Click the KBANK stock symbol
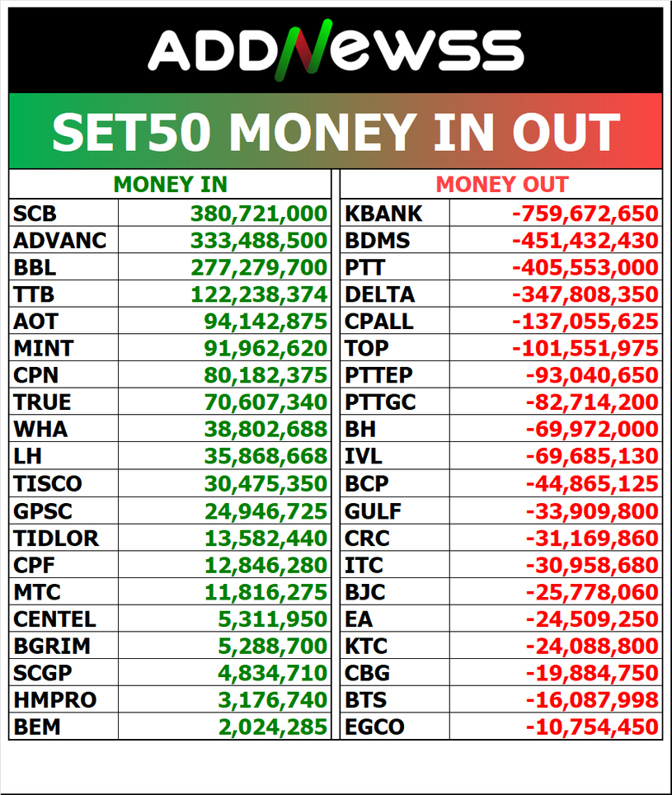 [383, 214]
